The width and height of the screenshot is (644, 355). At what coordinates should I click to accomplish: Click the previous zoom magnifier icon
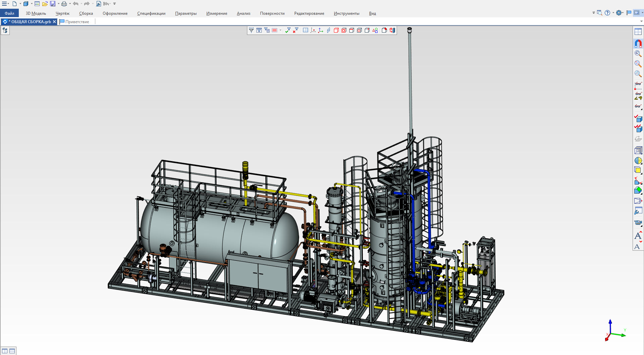[x=638, y=73]
